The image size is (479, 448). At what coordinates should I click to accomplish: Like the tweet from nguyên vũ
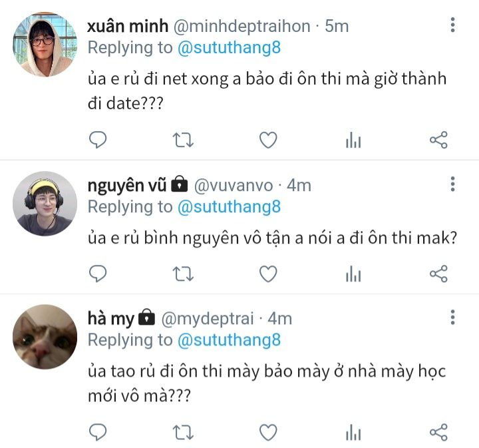coord(268,274)
